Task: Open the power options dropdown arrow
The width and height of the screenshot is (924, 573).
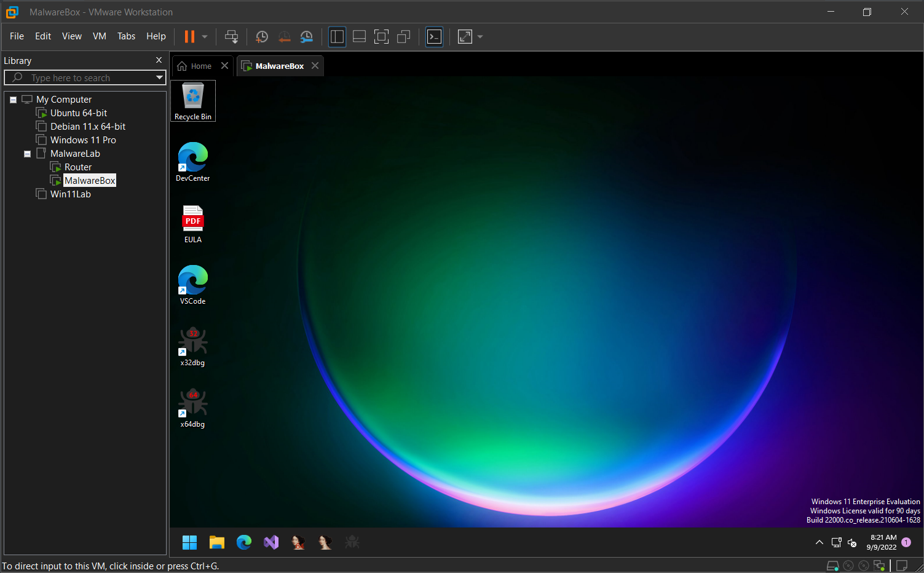Action: [205, 37]
